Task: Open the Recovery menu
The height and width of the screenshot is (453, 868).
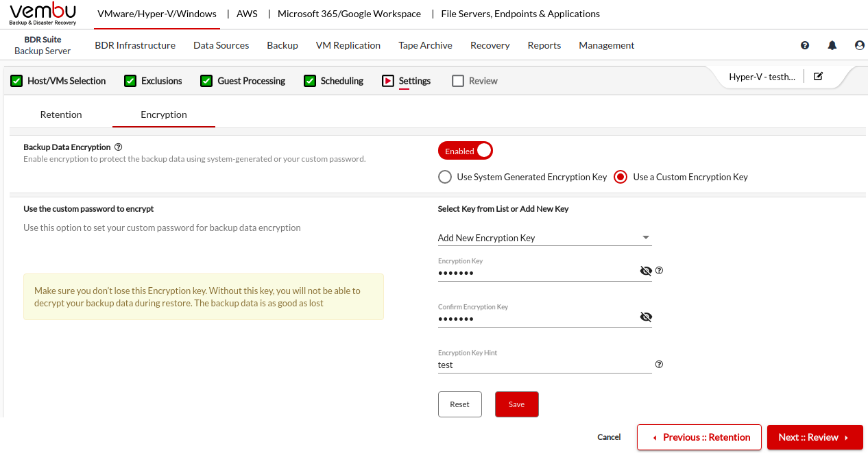Action: pyautogui.click(x=490, y=45)
